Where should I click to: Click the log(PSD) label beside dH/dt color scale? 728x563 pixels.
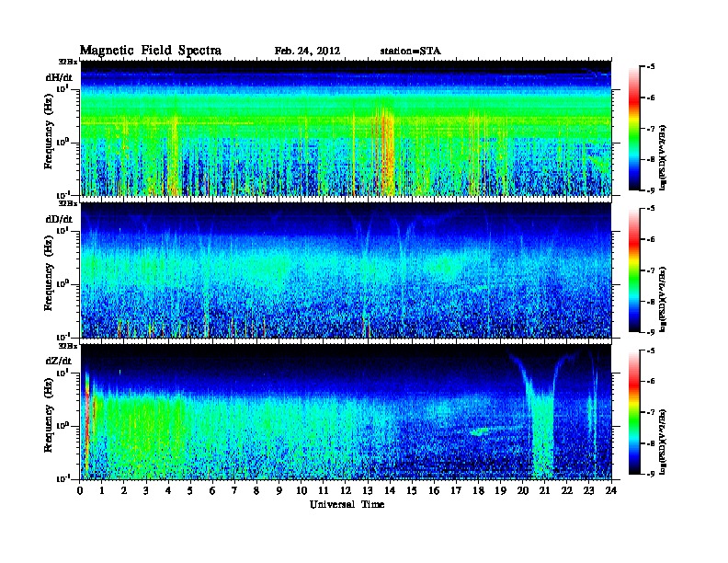(663, 157)
